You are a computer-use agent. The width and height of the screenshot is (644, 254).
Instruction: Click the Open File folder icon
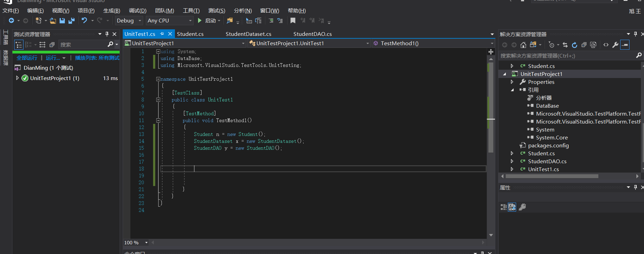pos(53,21)
